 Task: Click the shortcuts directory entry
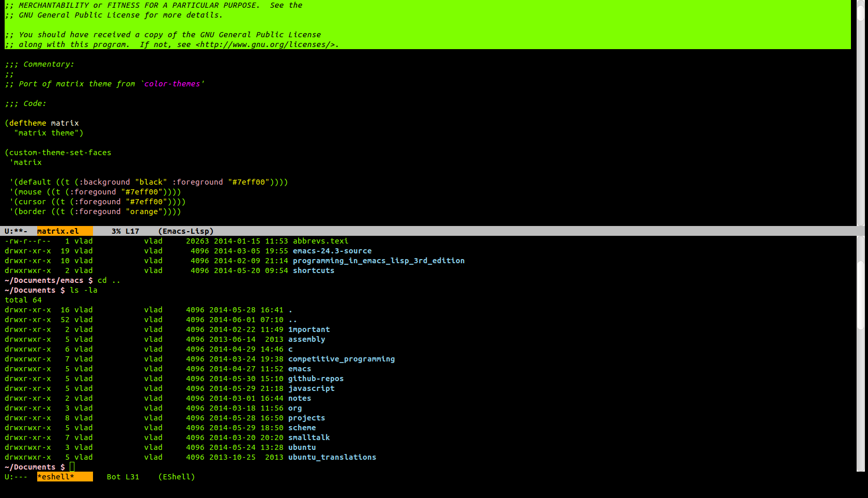[314, 270]
